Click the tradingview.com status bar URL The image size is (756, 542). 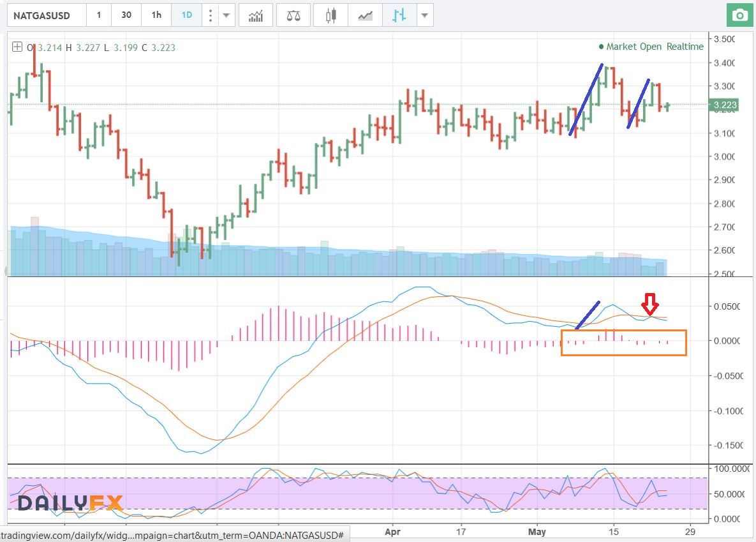tap(172, 535)
